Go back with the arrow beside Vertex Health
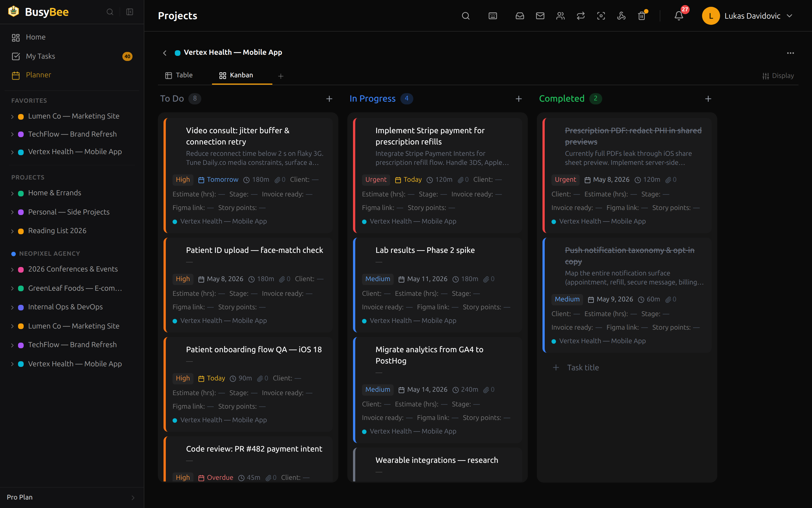 (165, 53)
